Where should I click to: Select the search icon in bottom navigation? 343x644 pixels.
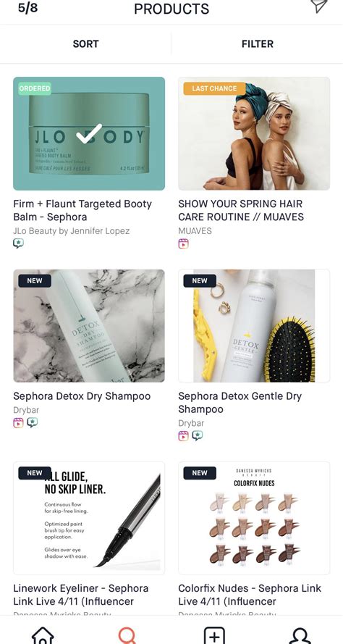(x=127, y=636)
